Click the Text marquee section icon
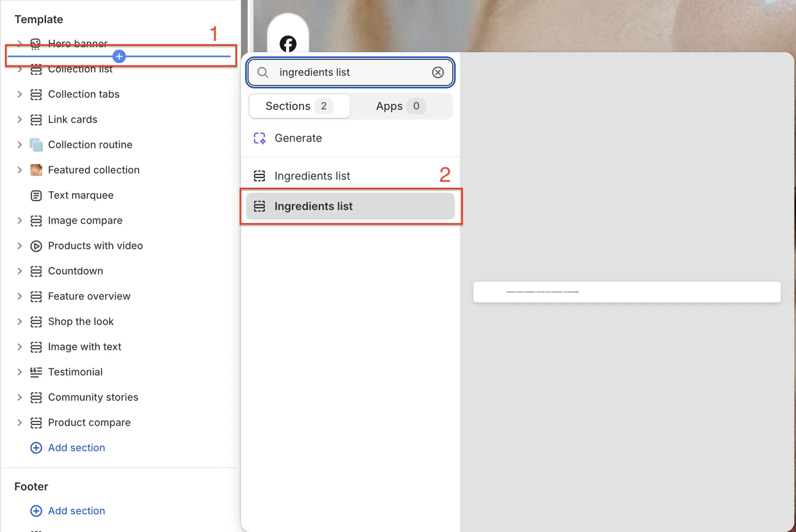This screenshot has width=796, height=532. 36,195
